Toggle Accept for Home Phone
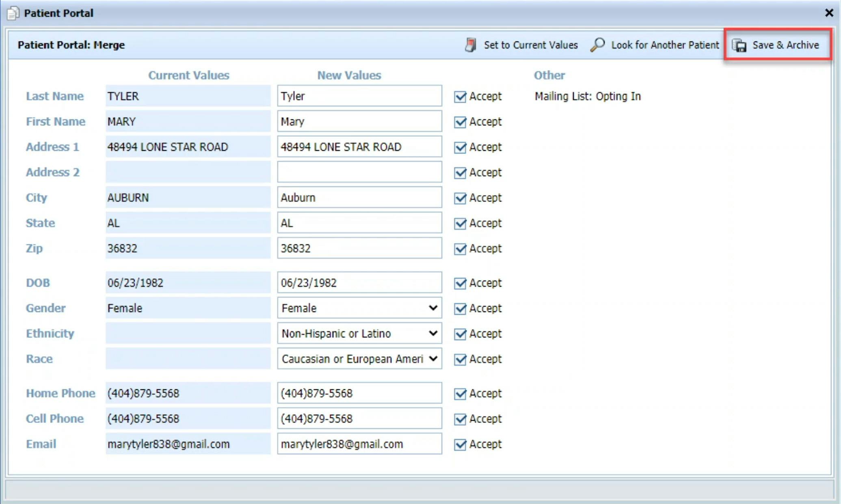The width and height of the screenshot is (841, 504). (x=460, y=394)
